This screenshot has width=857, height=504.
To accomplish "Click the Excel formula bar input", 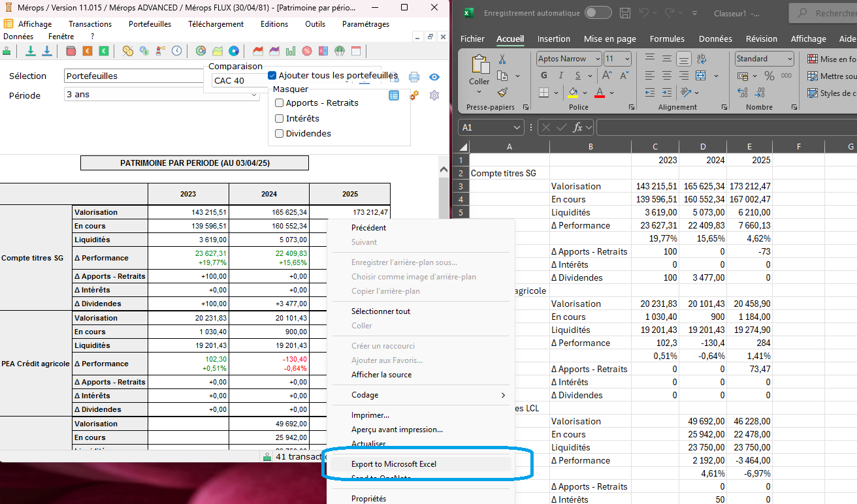I will click(726, 127).
